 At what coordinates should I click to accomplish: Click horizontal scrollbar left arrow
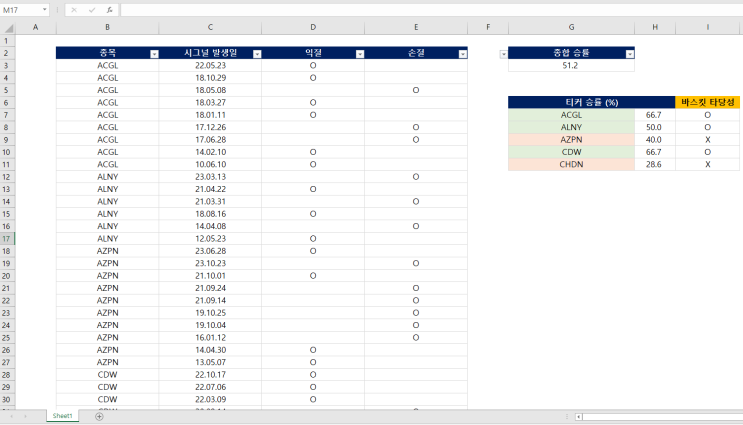coord(579,417)
